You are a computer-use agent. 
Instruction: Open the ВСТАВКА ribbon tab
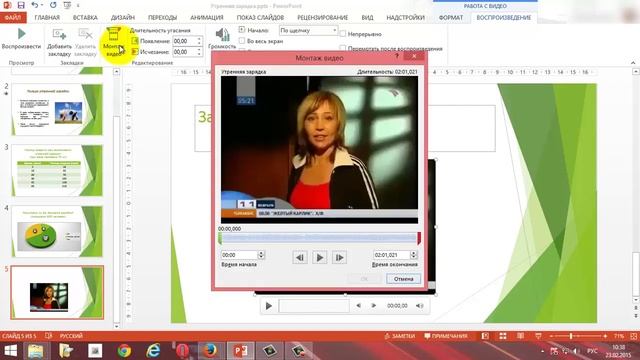coord(85,18)
